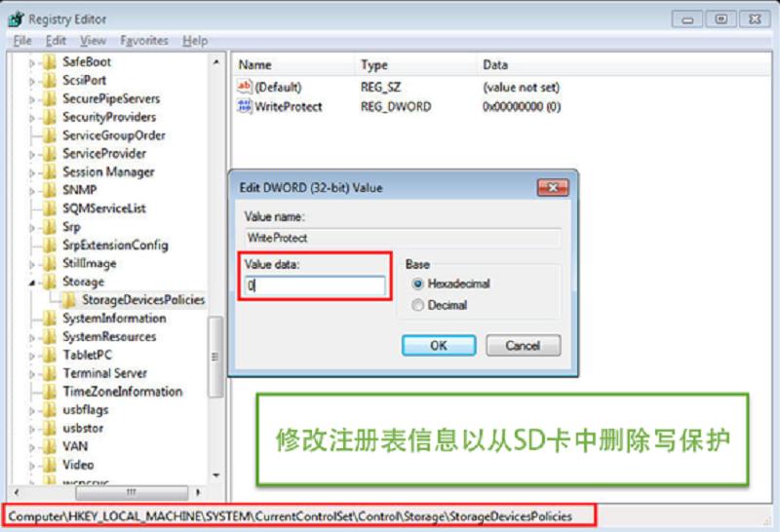Viewport: 780px width, 532px height.
Task: Click the Session Manager folder icon
Action: point(50,171)
